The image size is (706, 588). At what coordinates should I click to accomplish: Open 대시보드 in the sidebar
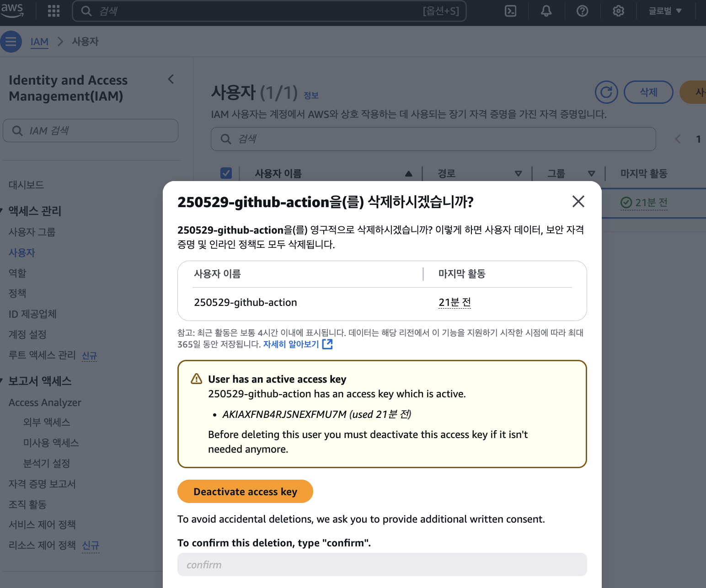pyautogui.click(x=26, y=185)
